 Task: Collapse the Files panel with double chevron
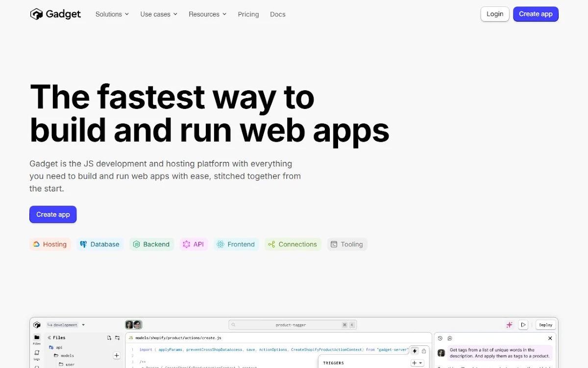(x=49, y=338)
